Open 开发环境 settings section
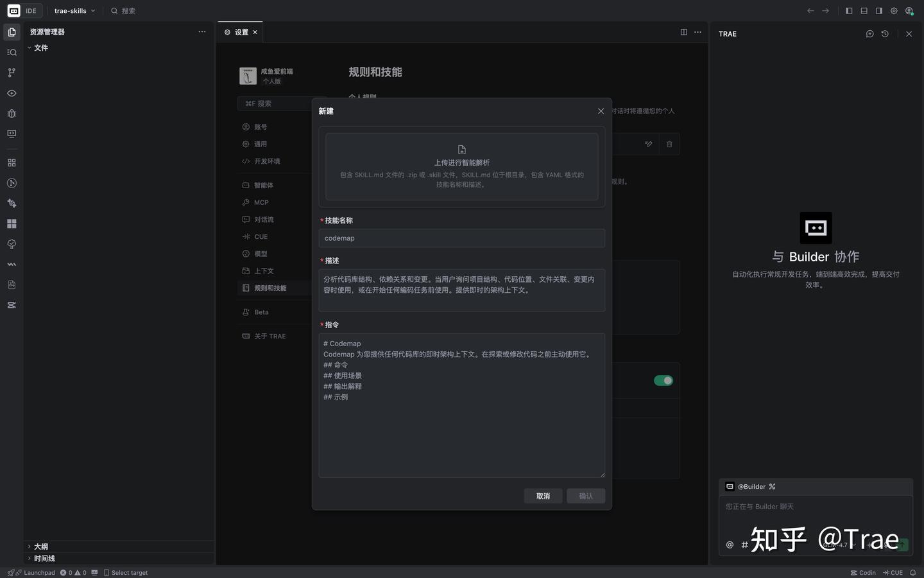The height and width of the screenshot is (578, 924). (x=267, y=162)
